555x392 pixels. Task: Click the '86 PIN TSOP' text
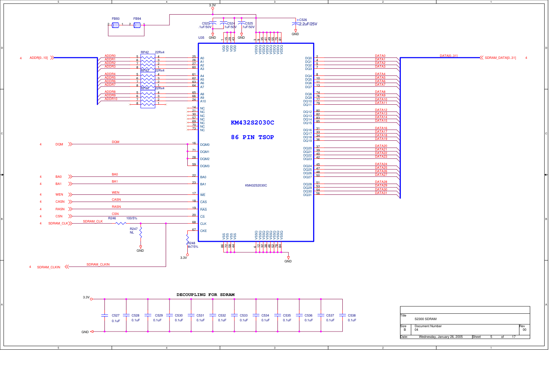pyautogui.click(x=253, y=137)
